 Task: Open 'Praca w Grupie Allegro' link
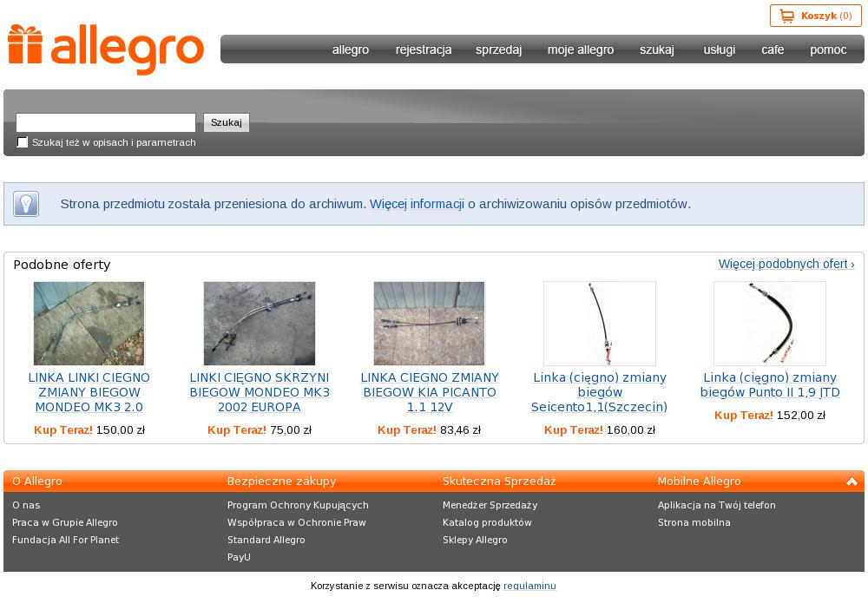tap(65, 522)
